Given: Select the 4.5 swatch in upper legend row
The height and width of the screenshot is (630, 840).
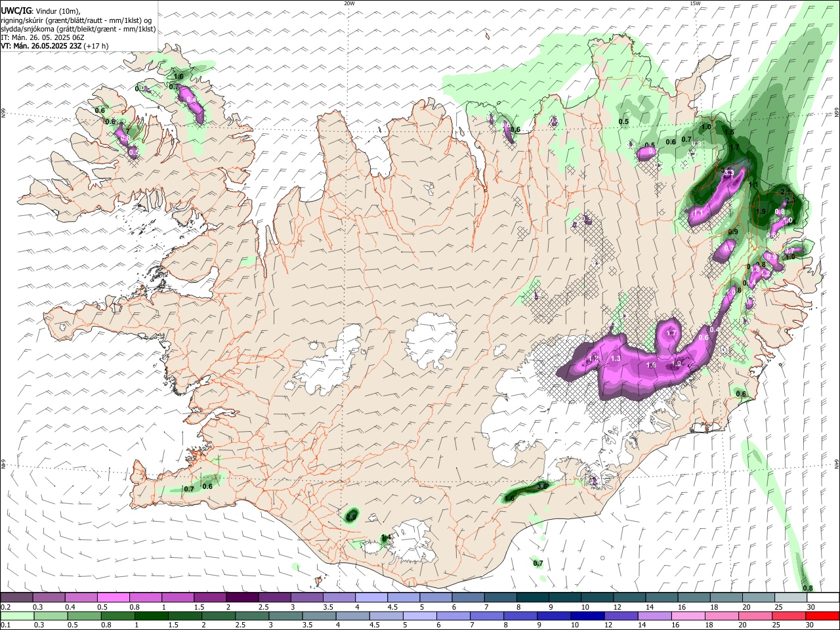Looking at the screenshot, I should [x=403, y=598].
